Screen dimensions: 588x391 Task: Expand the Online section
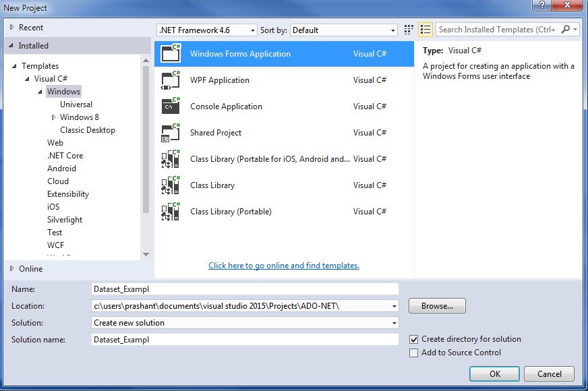[x=12, y=268]
